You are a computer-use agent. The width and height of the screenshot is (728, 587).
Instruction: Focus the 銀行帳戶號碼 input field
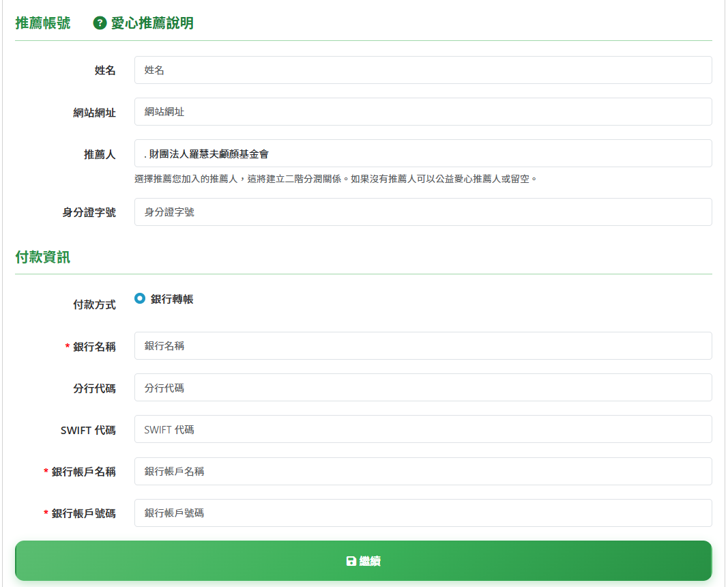click(x=423, y=513)
